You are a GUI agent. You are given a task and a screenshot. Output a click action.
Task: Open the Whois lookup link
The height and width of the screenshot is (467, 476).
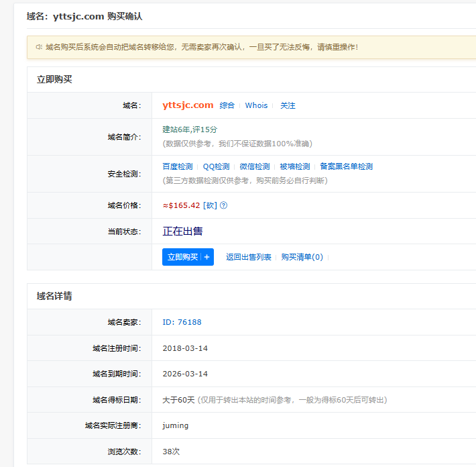(256, 105)
